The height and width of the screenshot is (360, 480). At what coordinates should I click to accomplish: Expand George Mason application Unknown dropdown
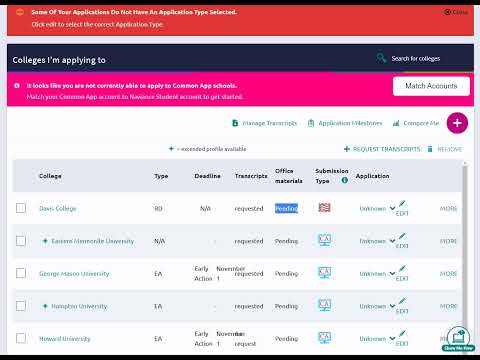[x=377, y=274]
